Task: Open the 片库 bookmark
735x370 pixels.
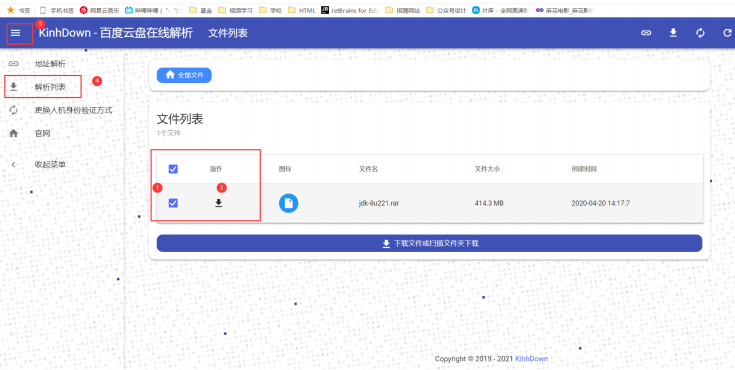Action: (x=500, y=10)
